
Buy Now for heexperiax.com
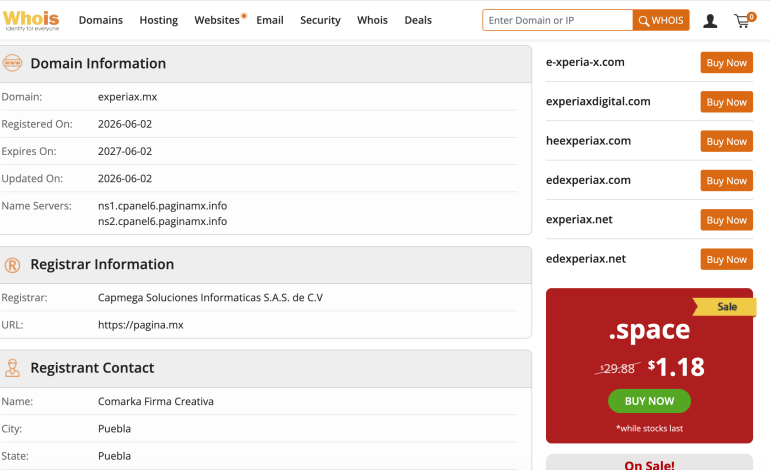coord(726,141)
